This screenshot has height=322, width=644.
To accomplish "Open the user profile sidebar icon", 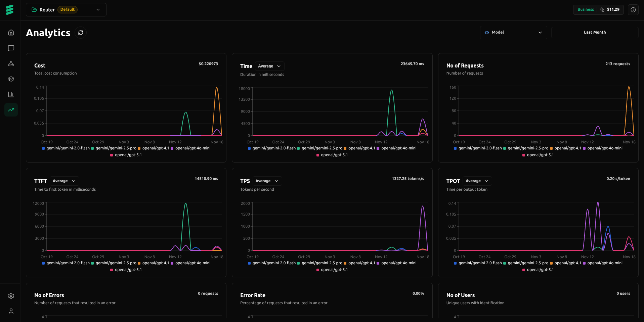I will [11, 311].
